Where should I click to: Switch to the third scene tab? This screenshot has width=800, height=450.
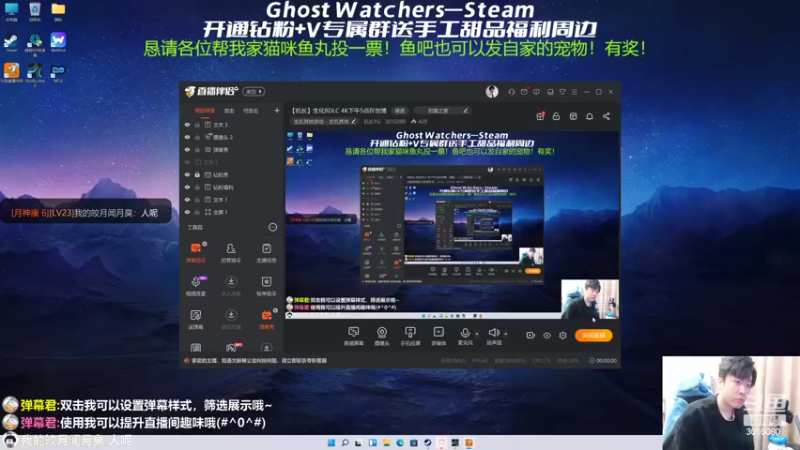(251, 111)
